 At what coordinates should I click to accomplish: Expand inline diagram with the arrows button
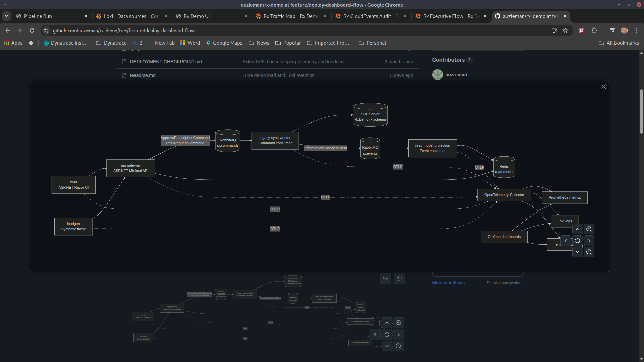pos(385,278)
